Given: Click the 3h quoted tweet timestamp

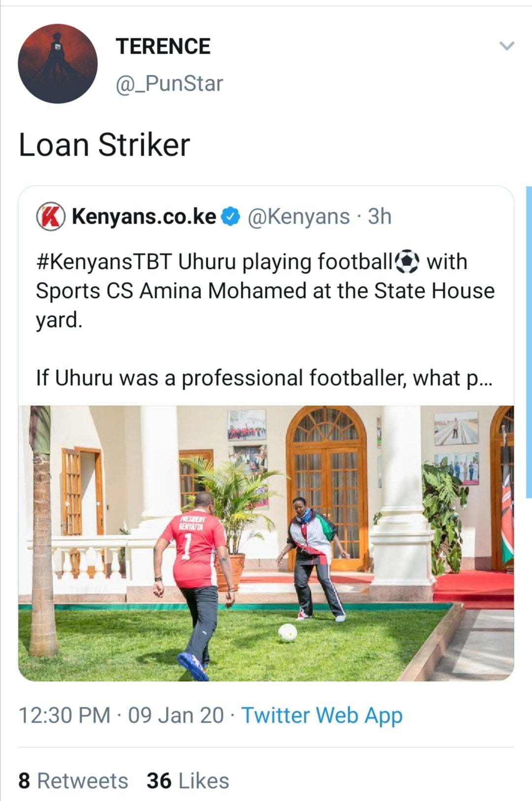Looking at the screenshot, I should tap(380, 216).
